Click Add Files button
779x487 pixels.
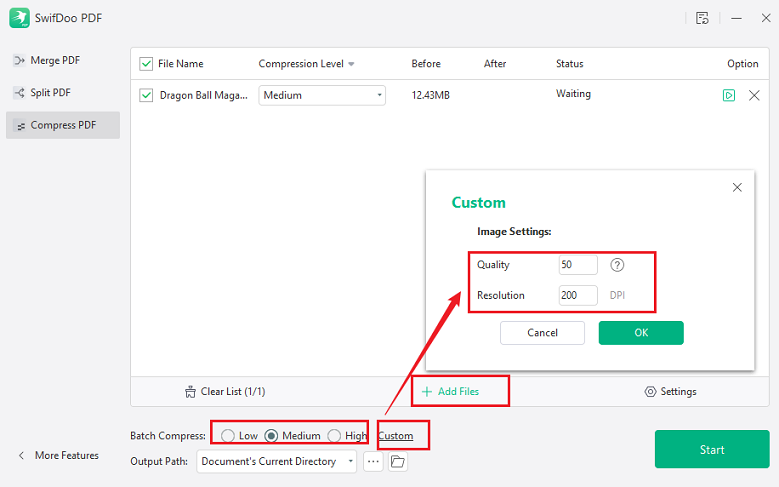click(450, 392)
